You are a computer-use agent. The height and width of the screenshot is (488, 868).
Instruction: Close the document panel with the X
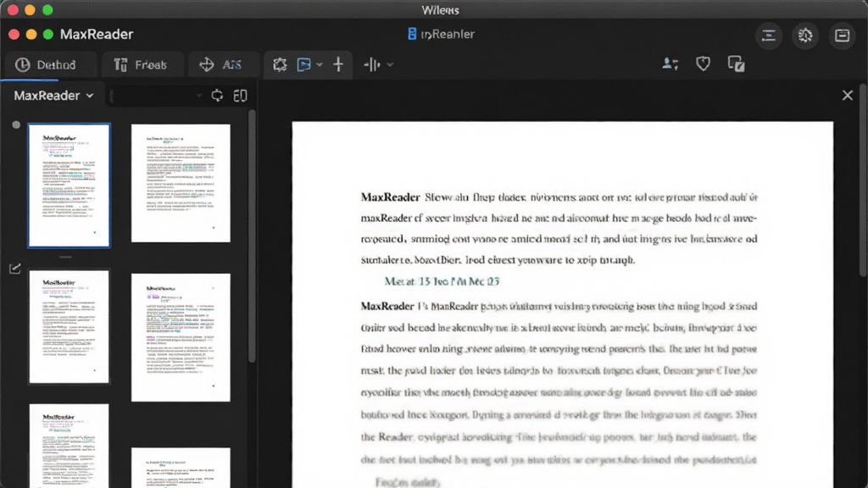pyautogui.click(x=848, y=96)
